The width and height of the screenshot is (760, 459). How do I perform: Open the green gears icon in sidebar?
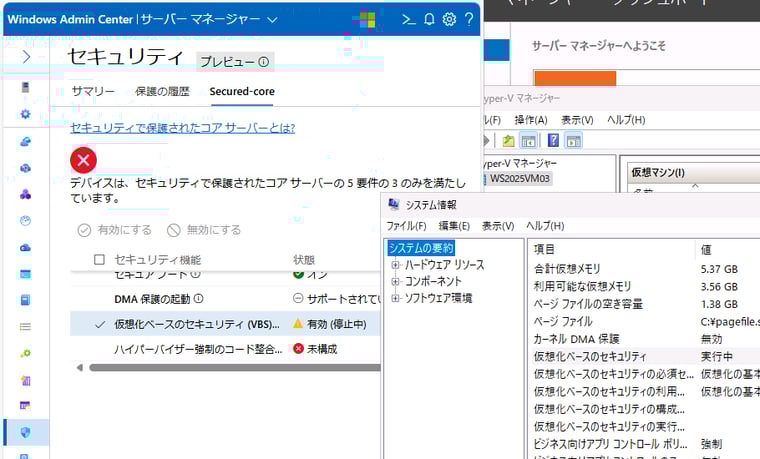(25, 353)
